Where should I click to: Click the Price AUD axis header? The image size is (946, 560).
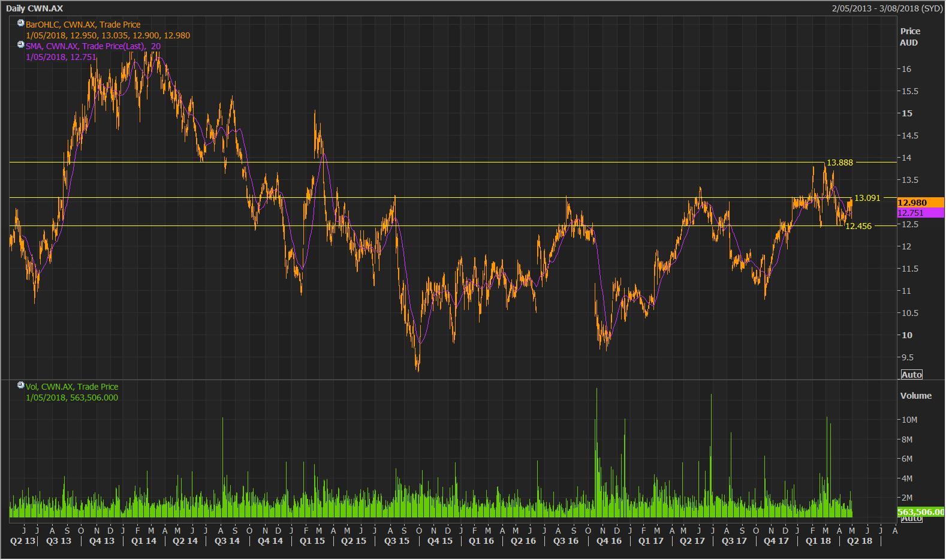pyautogui.click(x=909, y=37)
